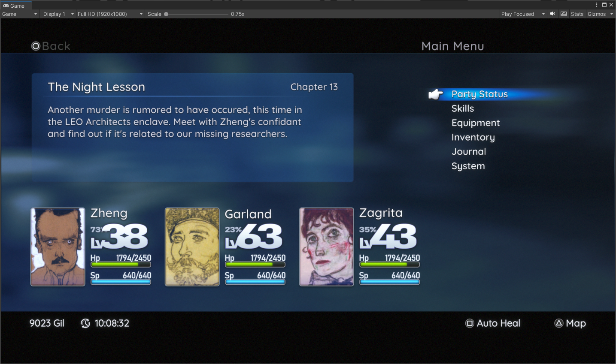Screen dimensions: 616x364
Task: Click Auto Heal button label
Action: [498, 323]
